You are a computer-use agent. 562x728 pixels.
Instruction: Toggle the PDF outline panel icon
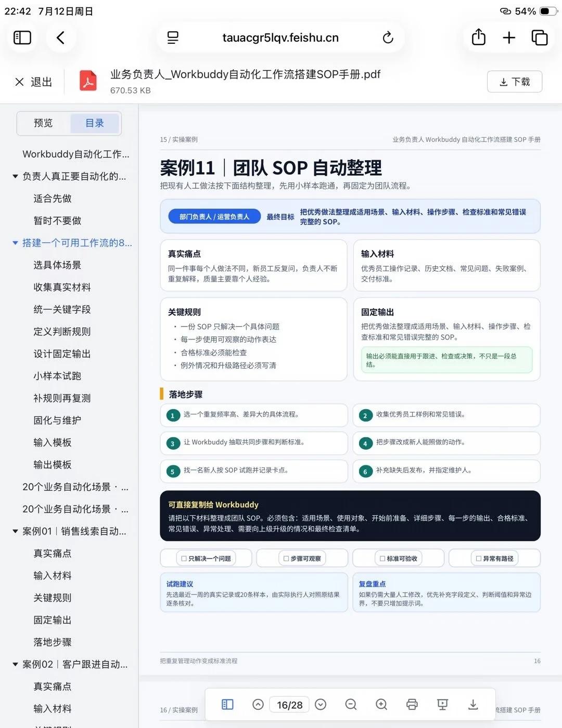tap(227, 705)
